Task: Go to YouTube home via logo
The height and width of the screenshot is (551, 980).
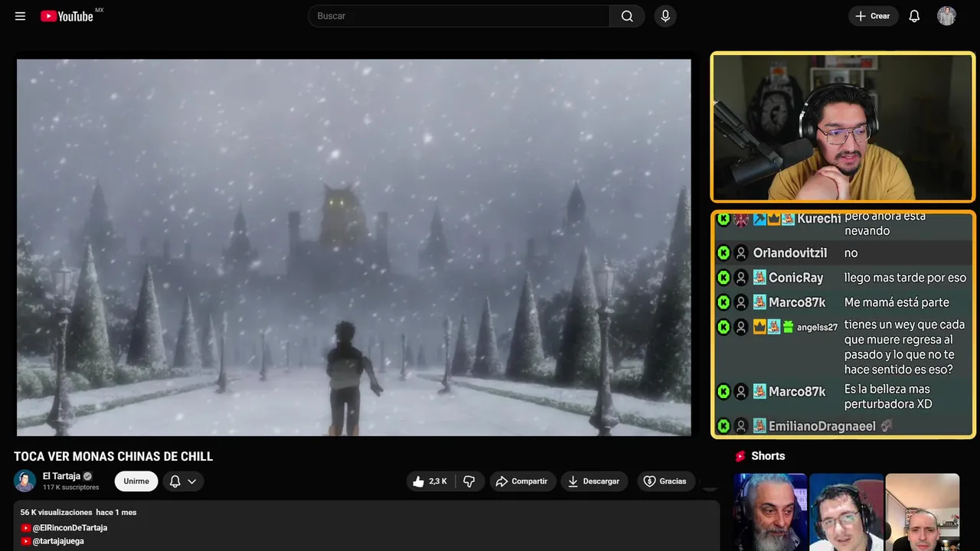Action: [67, 16]
